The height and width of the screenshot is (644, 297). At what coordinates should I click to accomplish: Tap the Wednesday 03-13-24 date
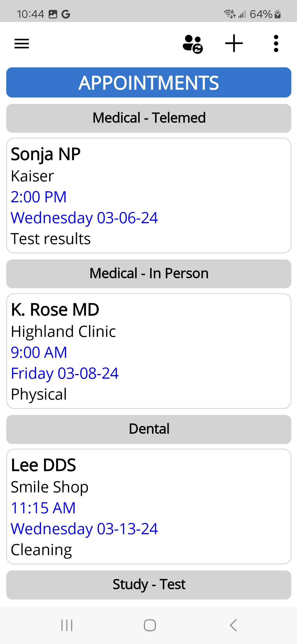84,529
